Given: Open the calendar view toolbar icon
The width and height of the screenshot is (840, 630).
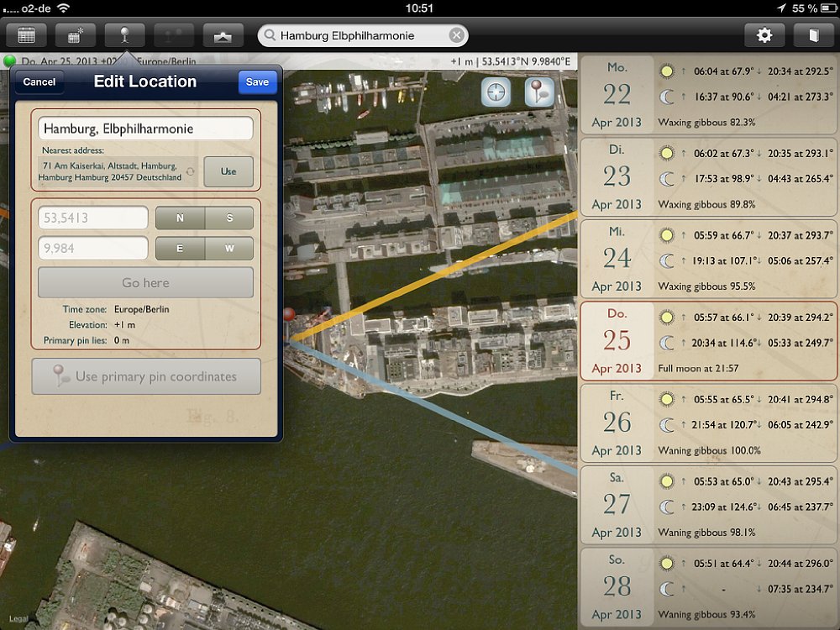Looking at the screenshot, I should 27,35.
